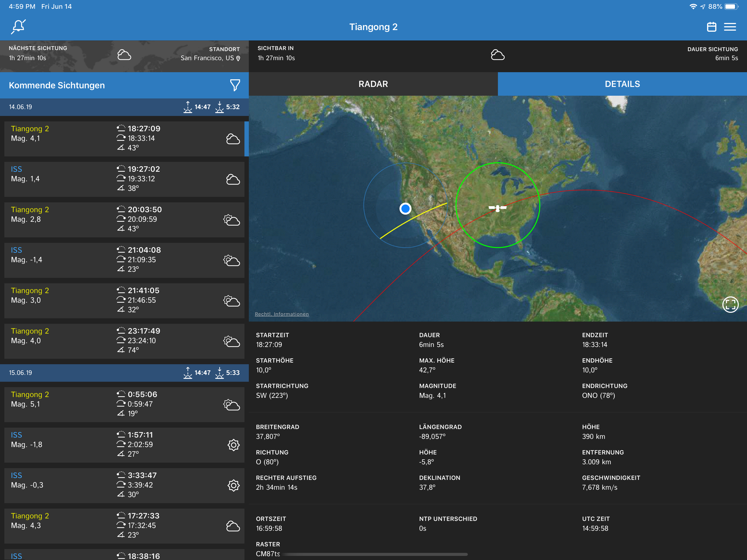Open the calendar view icon
The width and height of the screenshot is (747, 560).
coord(711,27)
